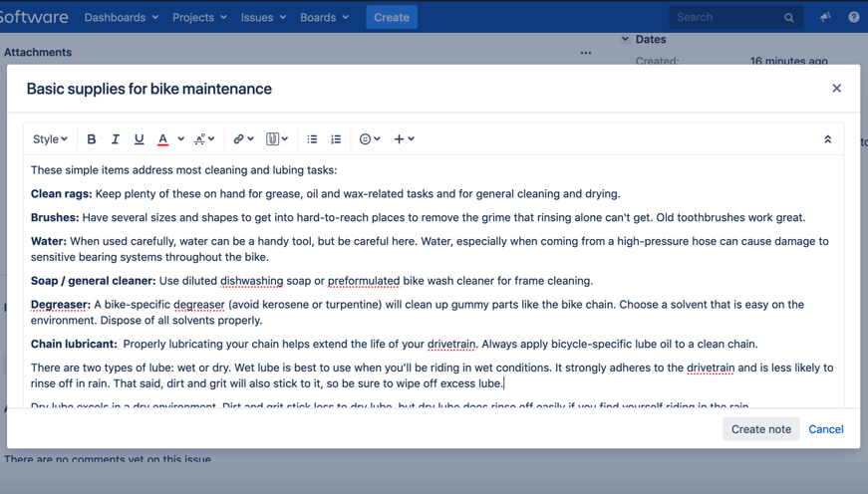The width and height of the screenshot is (868, 494).
Task: Click the note title 'Basic supplies for bike maintenance'
Action: (149, 89)
